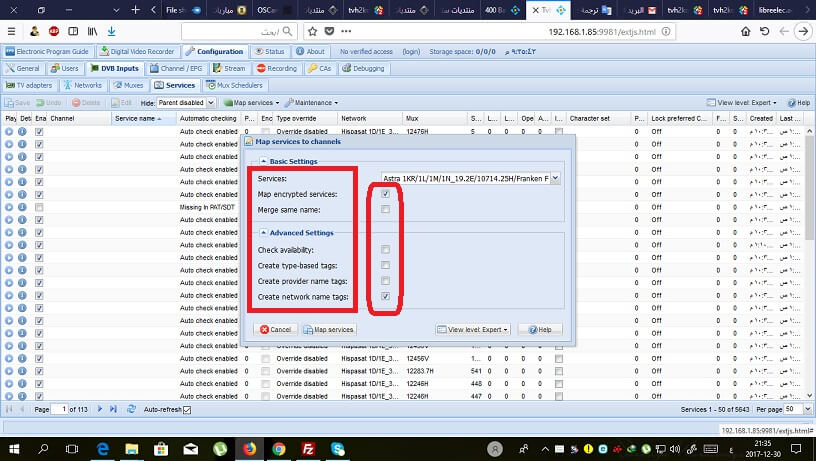The image size is (816, 461).
Task: Click the play icon on the first service row
Action: [x=10, y=131]
